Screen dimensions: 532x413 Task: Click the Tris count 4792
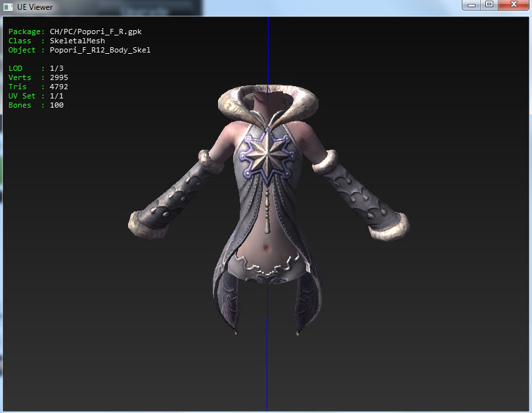pyautogui.click(x=58, y=87)
